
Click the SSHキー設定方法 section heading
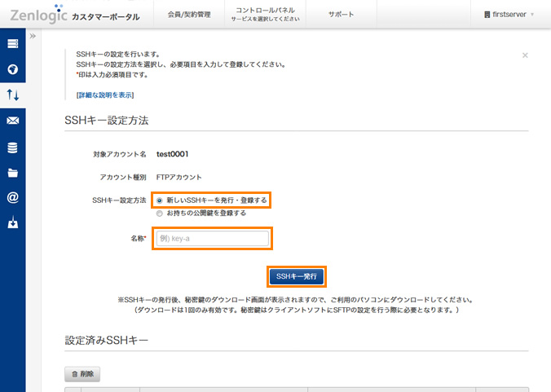pos(107,120)
